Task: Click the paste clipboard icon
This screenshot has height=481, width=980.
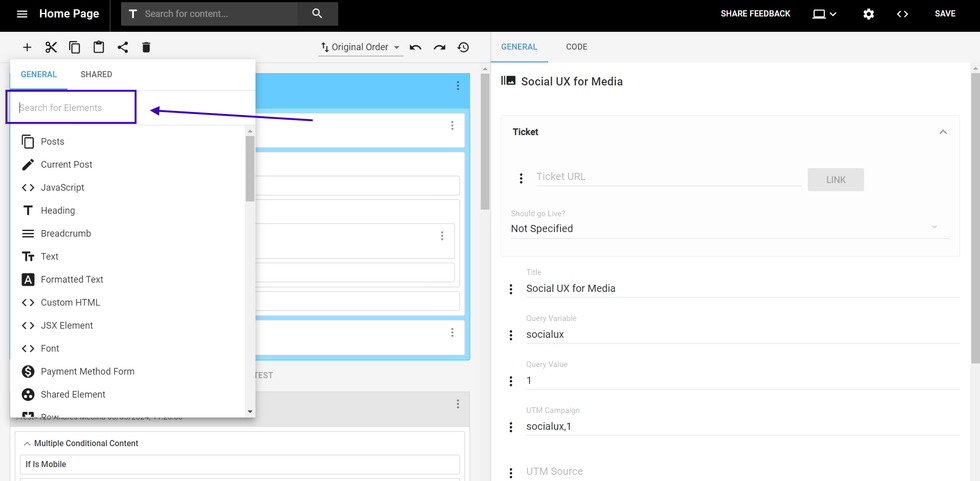Action: [x=99, y=47]
